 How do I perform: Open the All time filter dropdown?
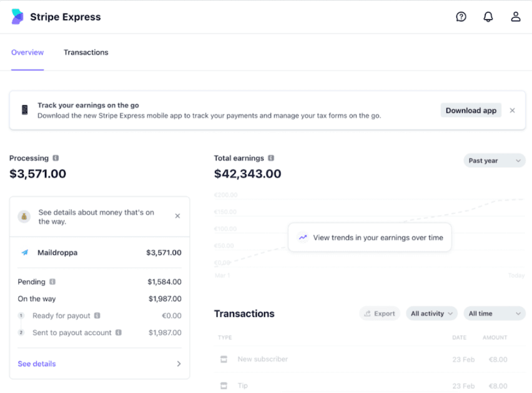(x=494, y=313)
